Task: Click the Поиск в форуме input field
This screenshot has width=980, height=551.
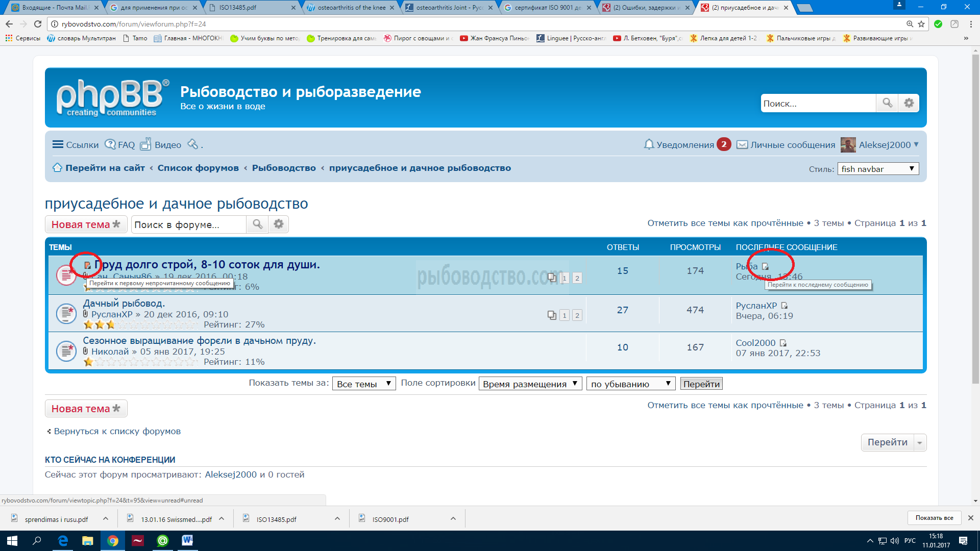Action: 188,225
